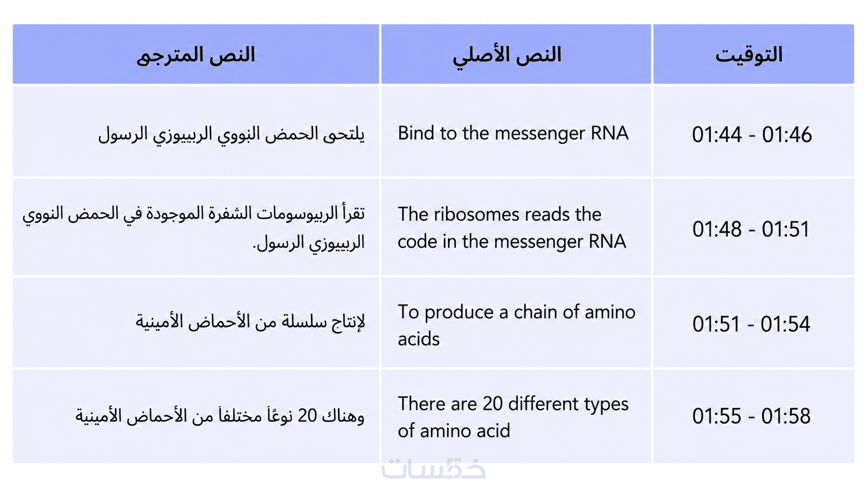Click the number 20 in English text
The height and width of the screenshot is (489, 868).
click(493, 404)
